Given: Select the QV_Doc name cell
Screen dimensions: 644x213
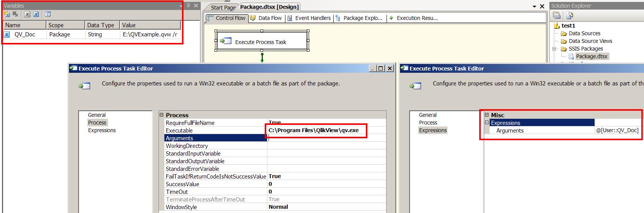Looking at the screenshot, I should click(x=25, y=34).
